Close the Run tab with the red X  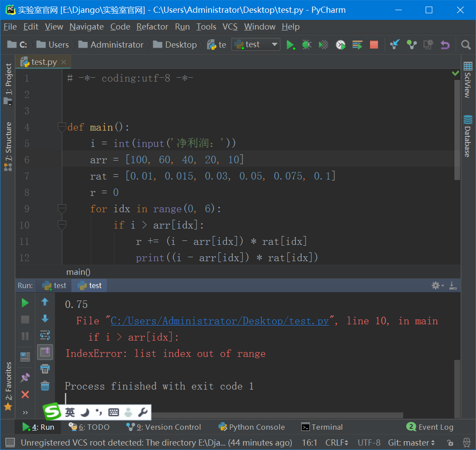(x=25, y=394)
